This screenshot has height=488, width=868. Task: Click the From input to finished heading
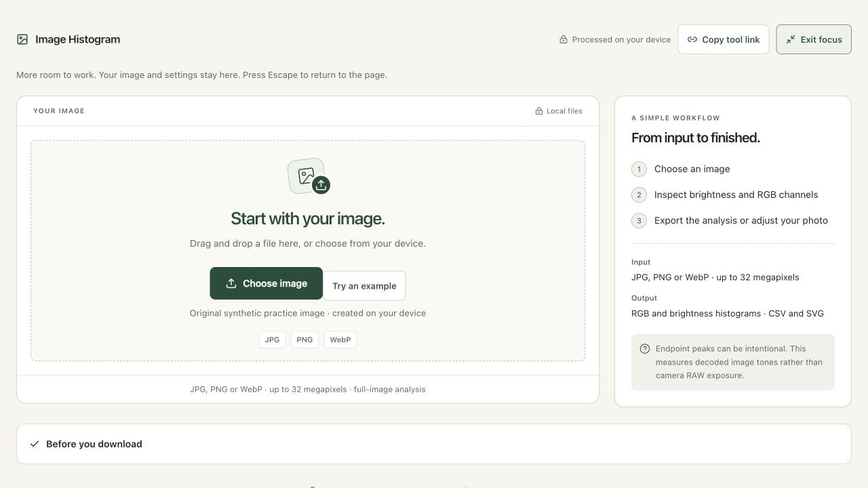coord(696,138)
